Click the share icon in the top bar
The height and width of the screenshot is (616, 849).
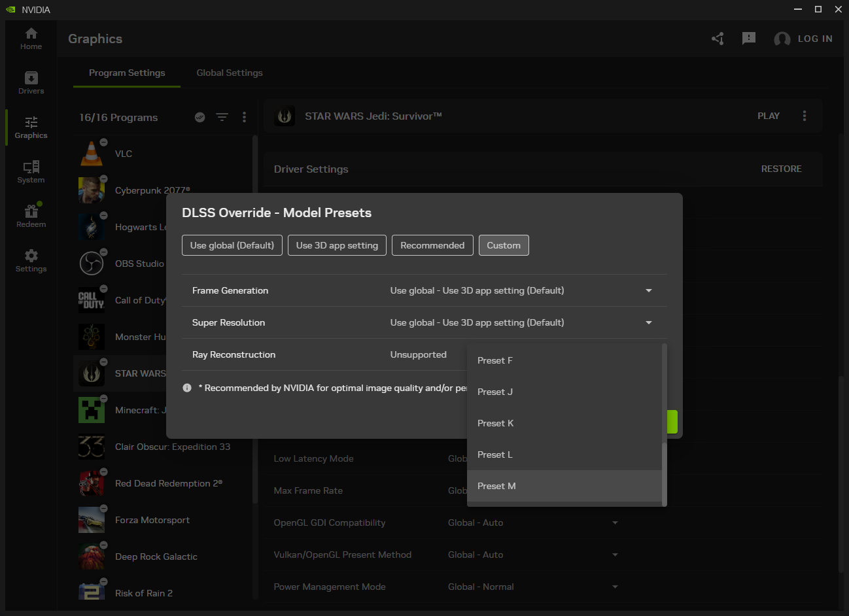click(x=718, y=39)
